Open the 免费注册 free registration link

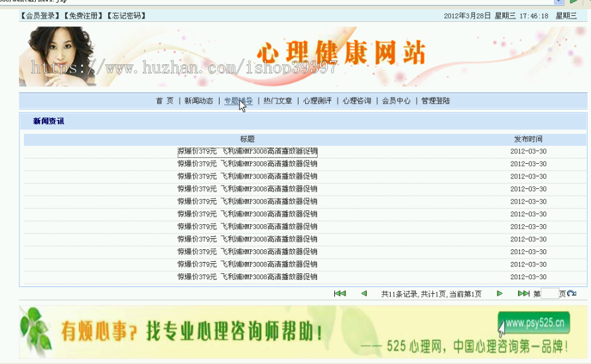[84, 15]
